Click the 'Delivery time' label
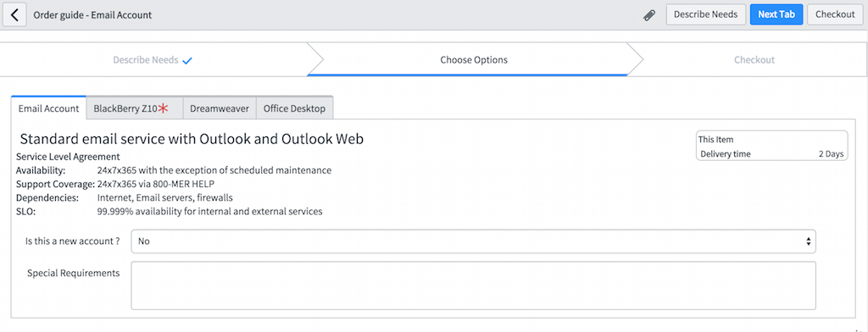 [726, 154]
